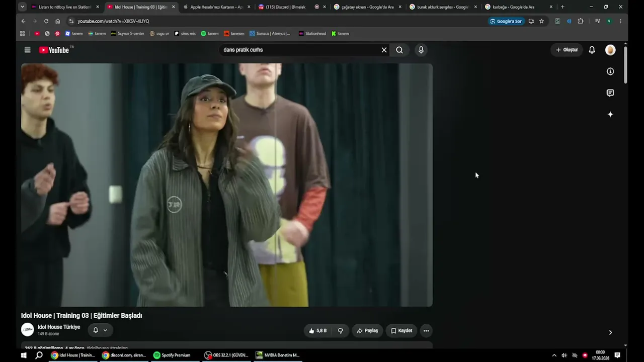Image resolution: width=644 pixels, height=362 pixels.
Task: Open the Chrome extensions puzzle icon
Action: (581, 21)
